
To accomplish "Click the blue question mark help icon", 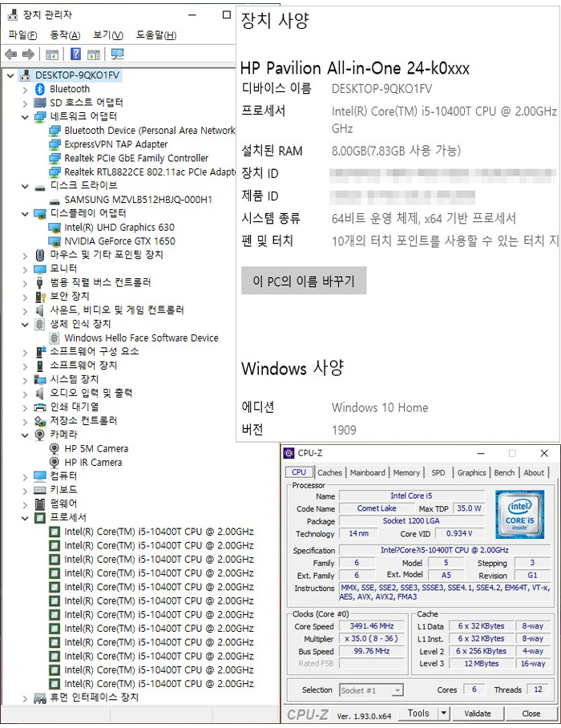I will click(75, 55).
